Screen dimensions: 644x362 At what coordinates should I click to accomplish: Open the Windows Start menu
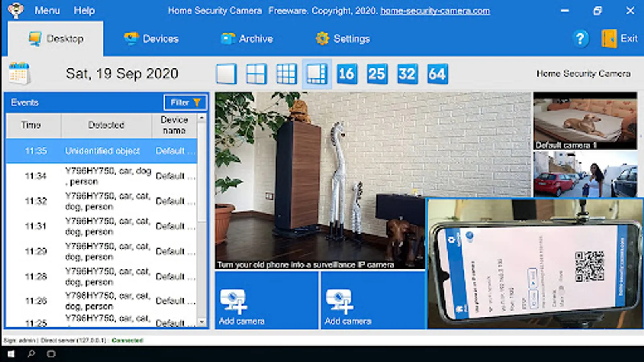(11, 354)
